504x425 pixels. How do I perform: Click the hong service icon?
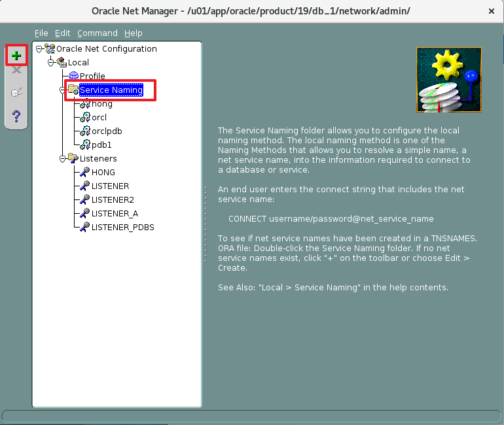click(x=85, y=104)
